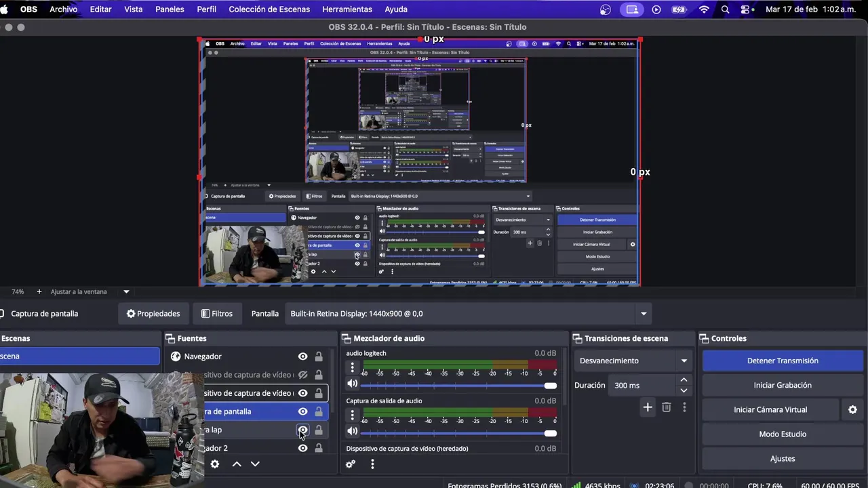Open the Archivo menu
The width and height of the screenshot is (868, 488).
point(63,9)
